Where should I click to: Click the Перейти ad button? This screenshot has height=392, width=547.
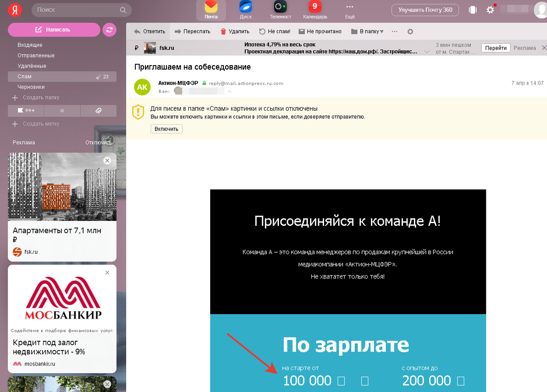(495, 48)
